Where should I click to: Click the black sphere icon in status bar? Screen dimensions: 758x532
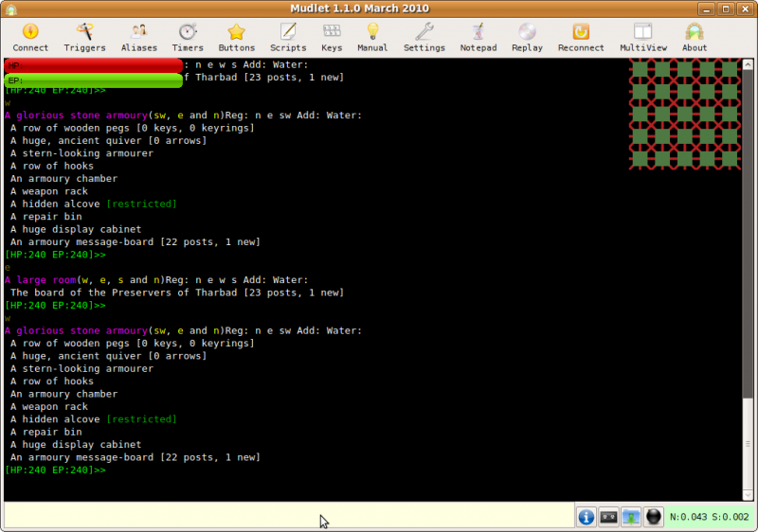click(653, 517)
